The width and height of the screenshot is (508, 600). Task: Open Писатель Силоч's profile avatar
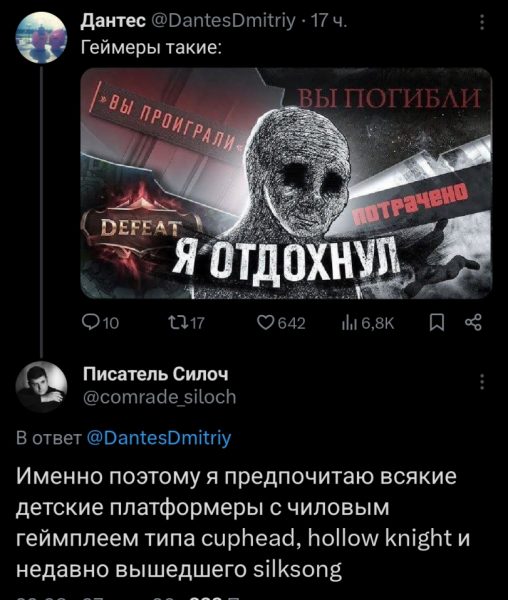click(41, 386)
